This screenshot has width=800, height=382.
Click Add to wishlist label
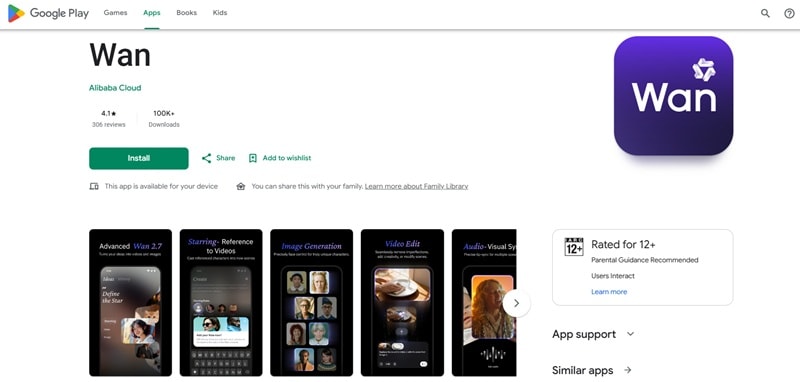point(287,158)
